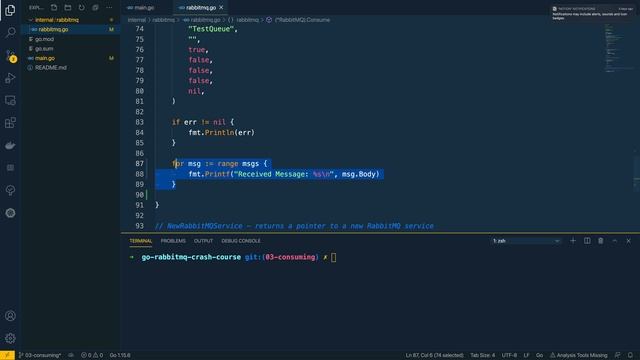Click the 'Analysis Tools Missing' warning
The width and height of the screenshot is (640, 360).
tap(578, 355)
